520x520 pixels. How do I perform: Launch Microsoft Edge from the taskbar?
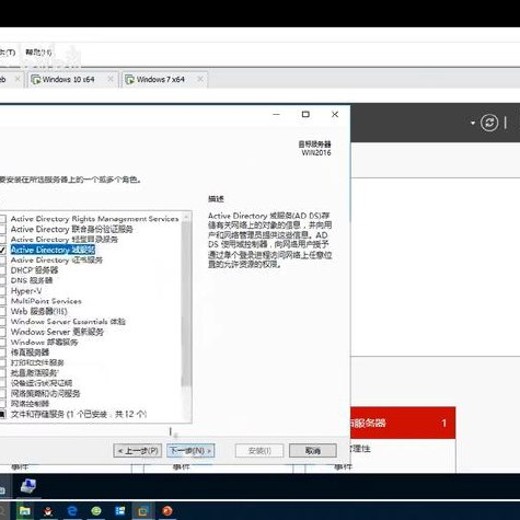pyautogui.click(x=72, y=511)
